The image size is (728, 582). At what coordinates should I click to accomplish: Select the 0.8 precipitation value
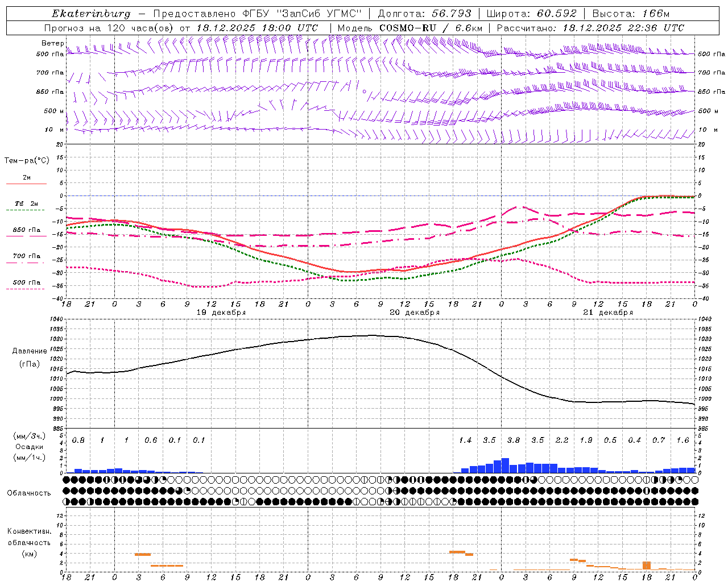click(x=78, y=440)
